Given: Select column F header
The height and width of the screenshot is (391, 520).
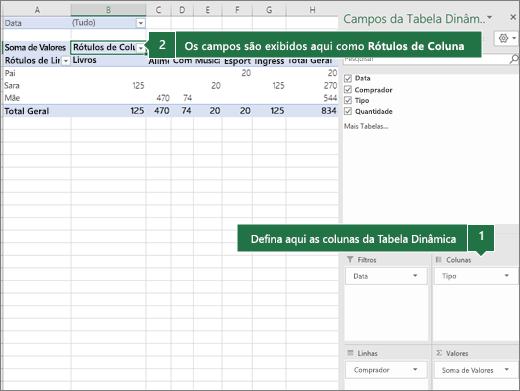Looking at the screenshot, I should tap(237, 10).
